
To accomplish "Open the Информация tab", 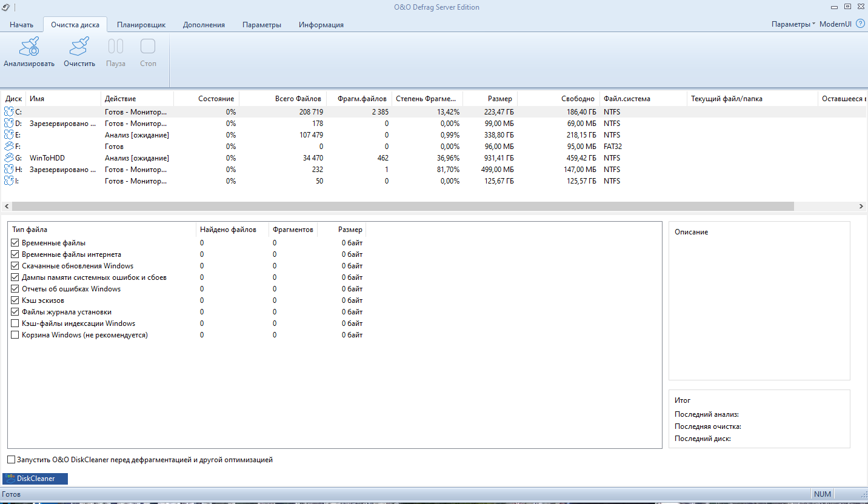I will point(321,25).
